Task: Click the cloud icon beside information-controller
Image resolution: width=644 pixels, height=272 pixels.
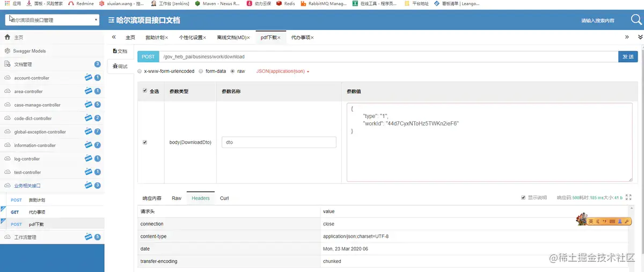Action: [x=8, y=145]
